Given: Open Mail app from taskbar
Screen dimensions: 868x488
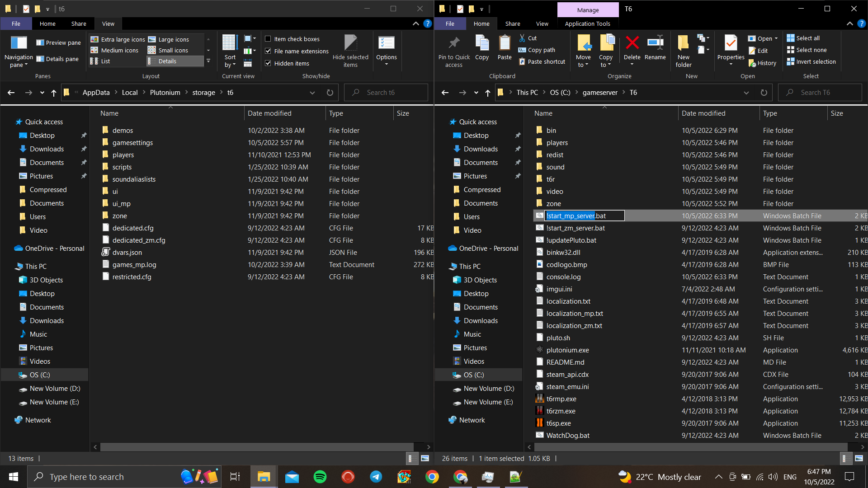Looking at the screenshot, I should click(x=292, y=477).
